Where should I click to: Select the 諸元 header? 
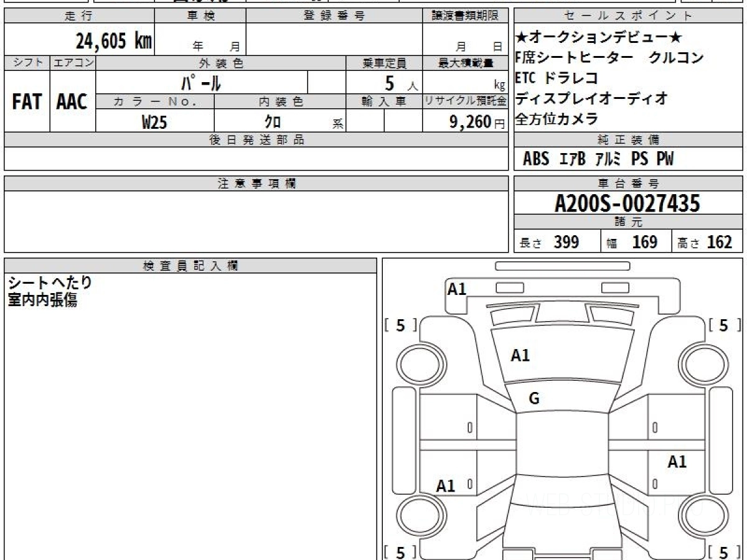click(x=629, y=222)
